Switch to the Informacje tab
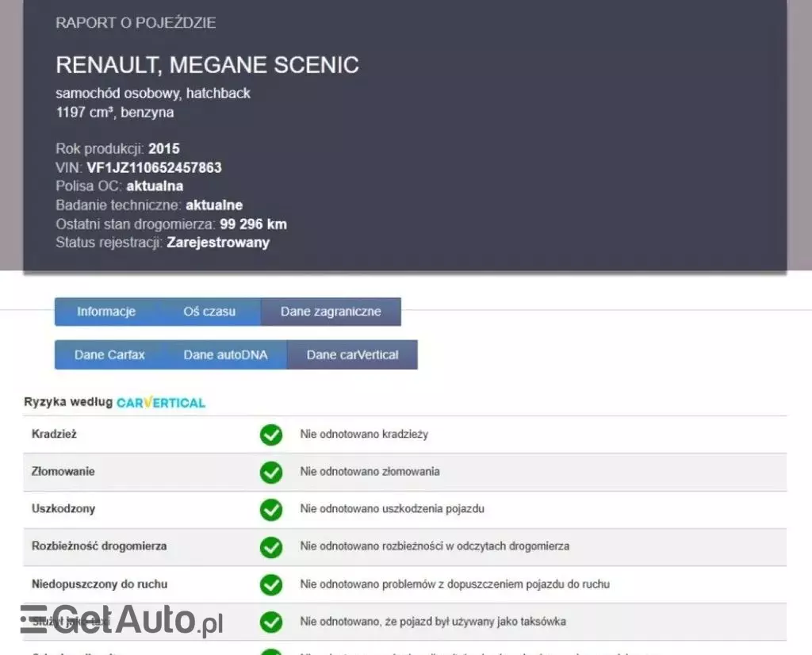The image size is (812, 655). point(106,312)
